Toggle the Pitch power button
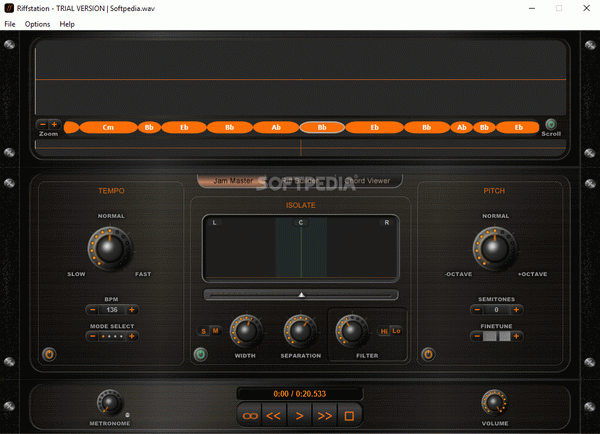The width and height of the screenshot is (600, 434). pyautogui.click(x=428, y=354)
